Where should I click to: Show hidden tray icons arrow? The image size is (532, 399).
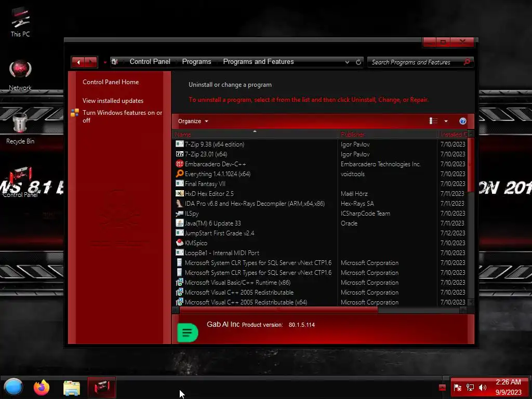(442, 388)
